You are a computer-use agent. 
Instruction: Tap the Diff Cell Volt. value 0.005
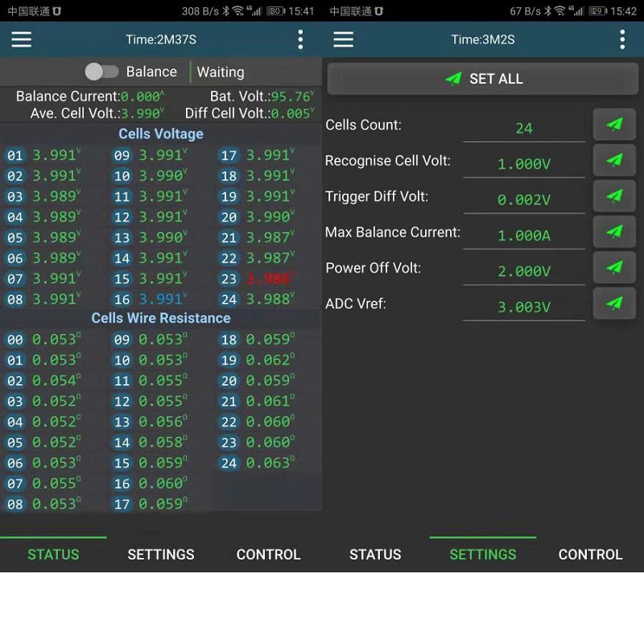pos(292,114)
